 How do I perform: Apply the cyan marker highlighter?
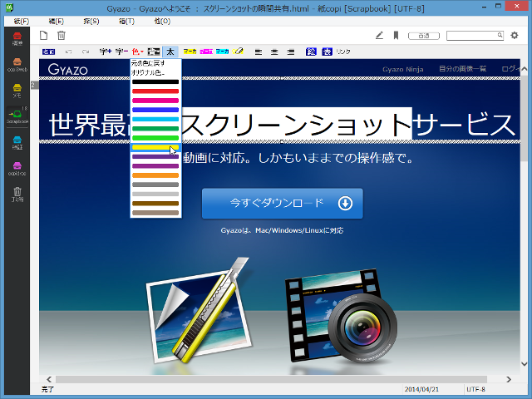[222, 52]
